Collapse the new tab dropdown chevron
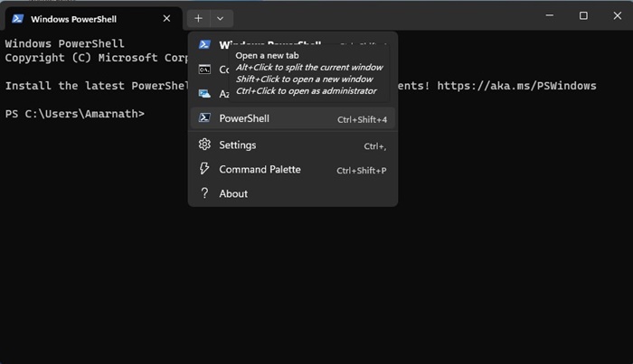Viewport: 633px width, 364px height. tap(221, 19)
